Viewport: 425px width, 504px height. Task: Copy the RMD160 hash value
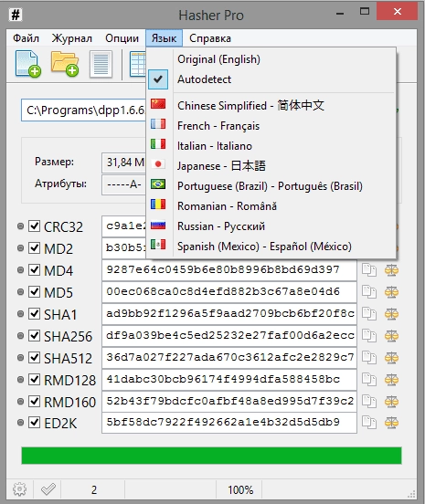(x=369, y=401)
